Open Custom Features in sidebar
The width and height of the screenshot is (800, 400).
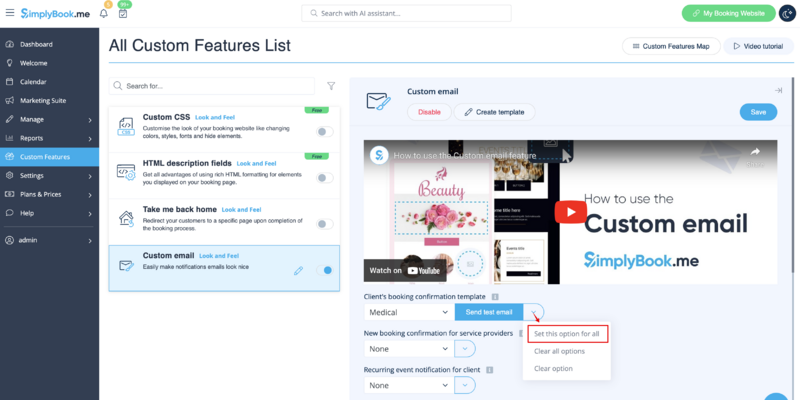(49, 157)
